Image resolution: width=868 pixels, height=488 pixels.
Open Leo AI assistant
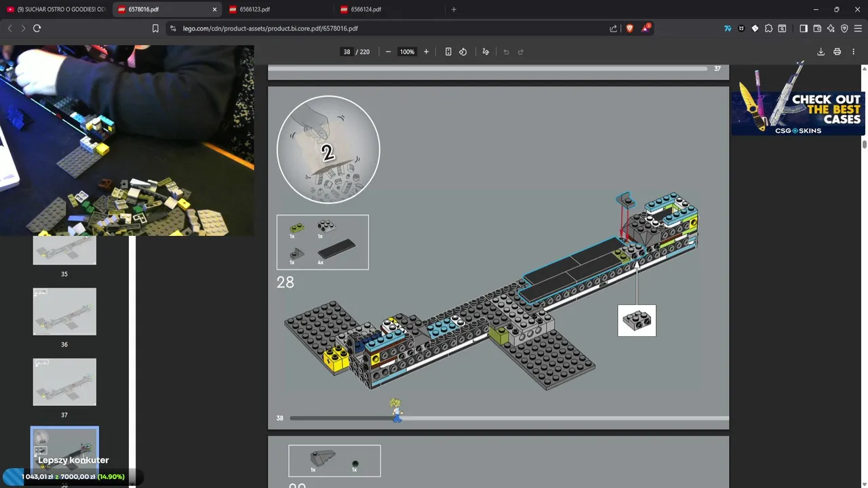(831, 28)
